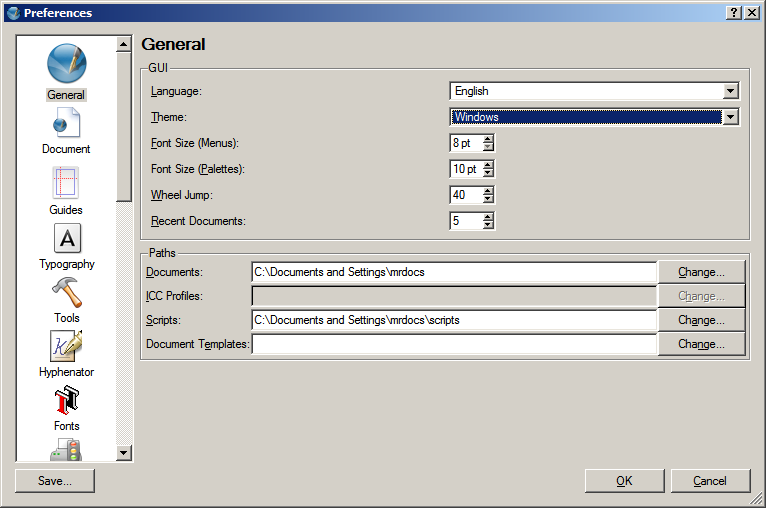Decrease Font Size (Palettes) value
766x508 pixels.
[488, 174]
